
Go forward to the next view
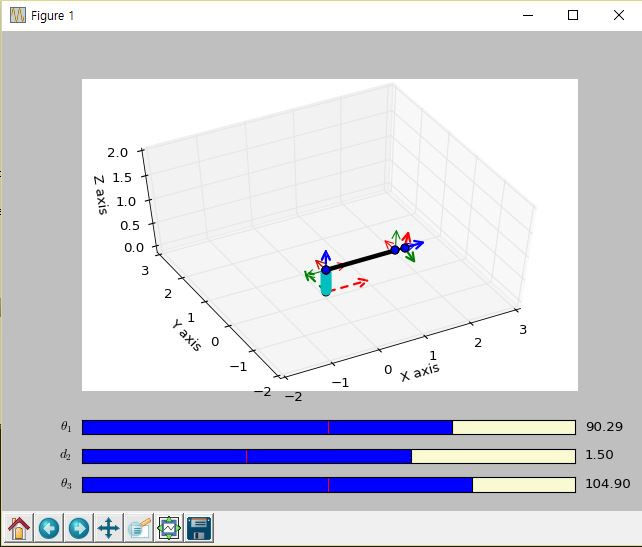pyautogui.click(x=79, y=528)
